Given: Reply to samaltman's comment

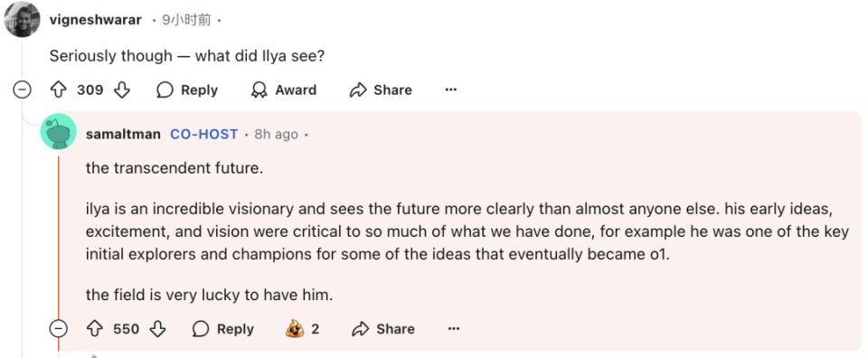Looking at the screenshot, I should pos(223,329).
